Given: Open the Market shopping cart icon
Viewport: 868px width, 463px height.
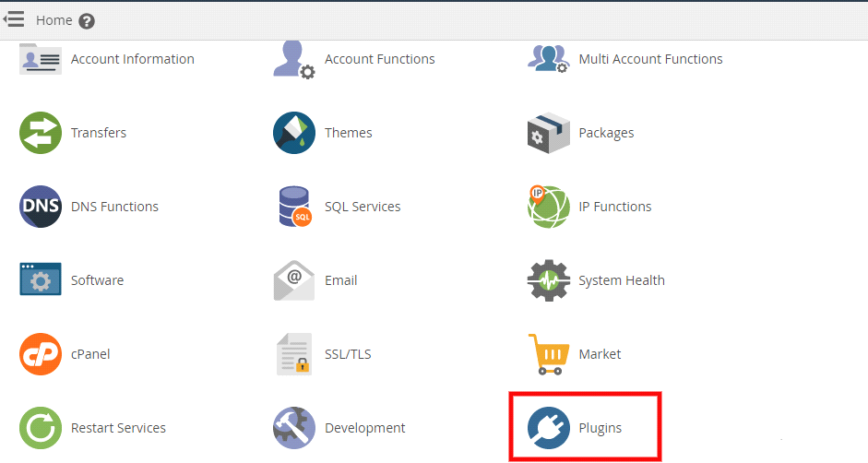Looking at the screenshot, I should click(x=548, y=354).
